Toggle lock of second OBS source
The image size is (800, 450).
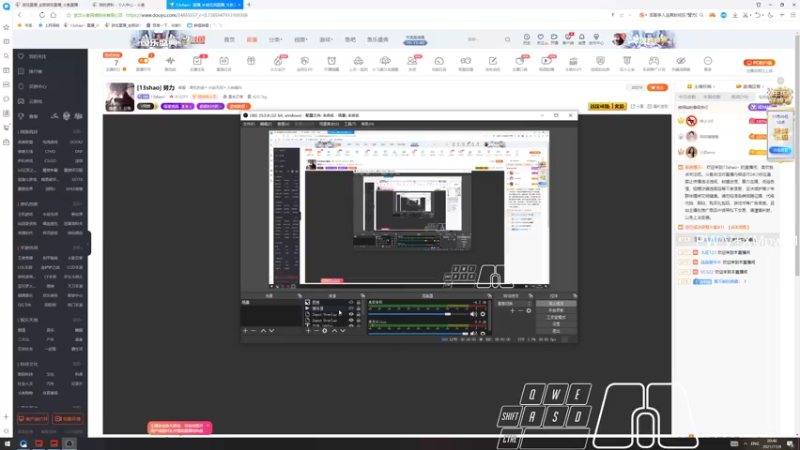[359, 308]
